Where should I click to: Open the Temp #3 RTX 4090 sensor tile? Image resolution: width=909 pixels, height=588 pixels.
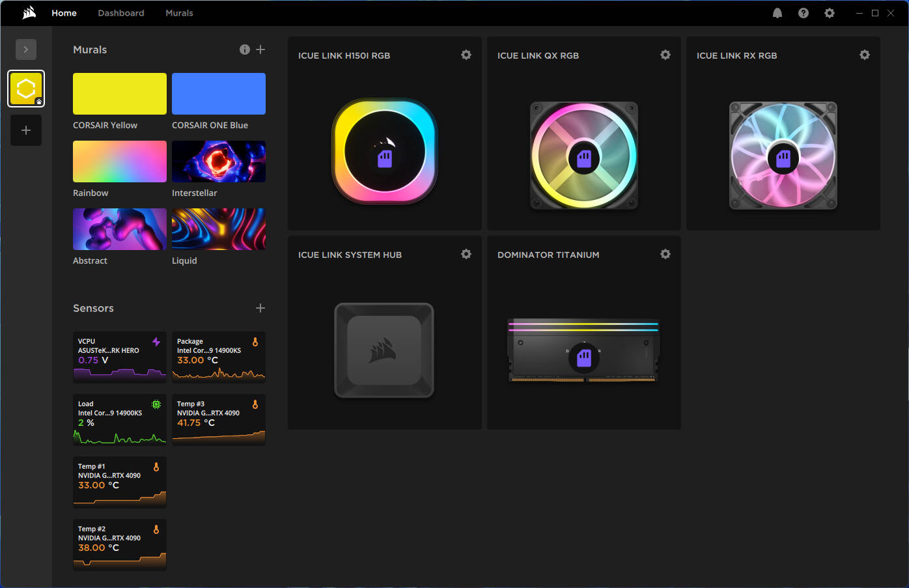219,420
